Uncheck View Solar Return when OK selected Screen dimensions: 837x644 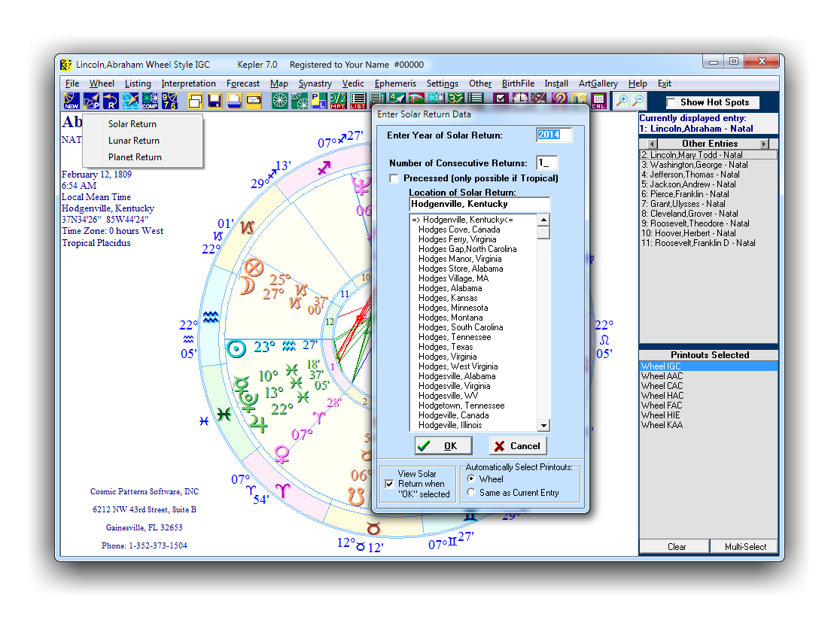[x=390, y=484]
